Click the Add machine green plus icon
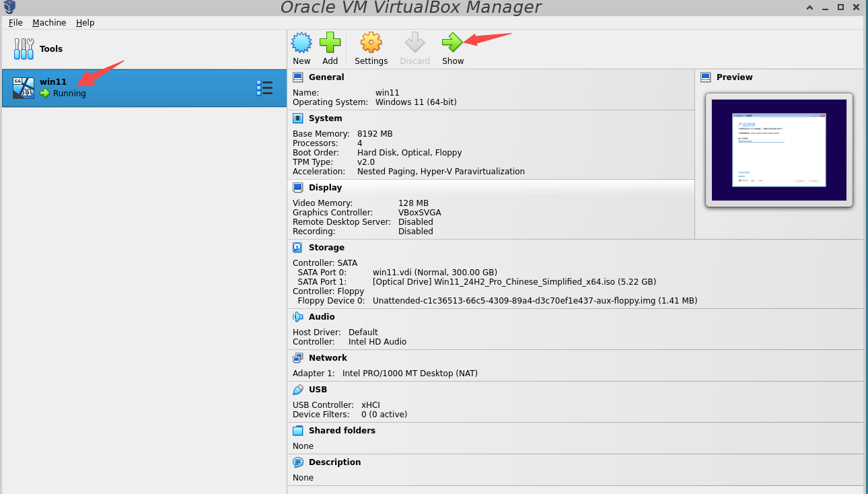This screenshot has width=868, height=494. [x=330, y=42]
